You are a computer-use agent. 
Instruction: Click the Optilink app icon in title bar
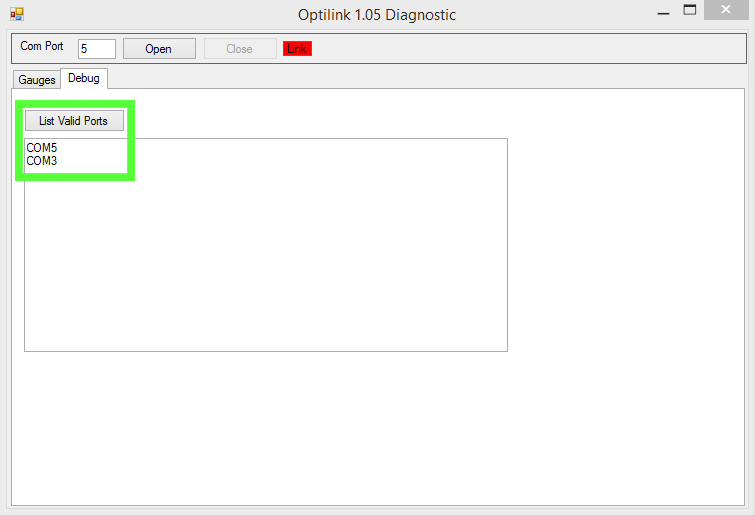pyautogui.click(x=17, y=14)
